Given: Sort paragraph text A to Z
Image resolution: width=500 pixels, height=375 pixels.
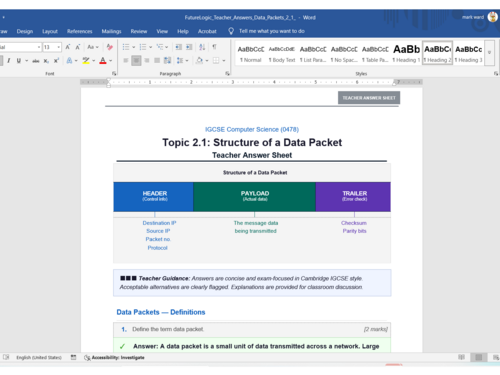Looking at the screenshot, I should [202, 47].
